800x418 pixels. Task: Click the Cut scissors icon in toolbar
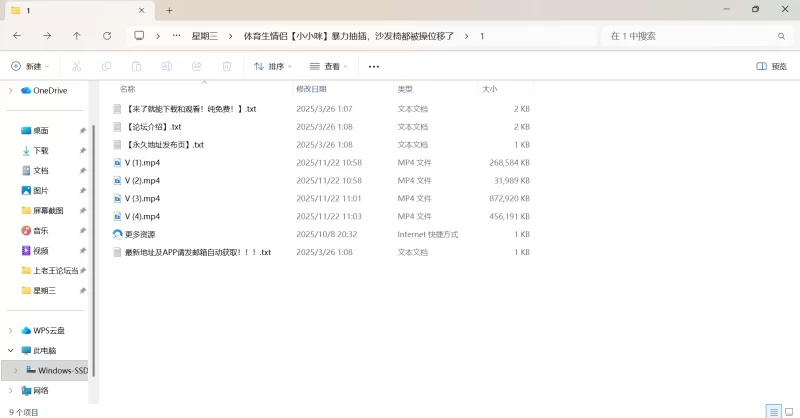click(x=76, y=67)
